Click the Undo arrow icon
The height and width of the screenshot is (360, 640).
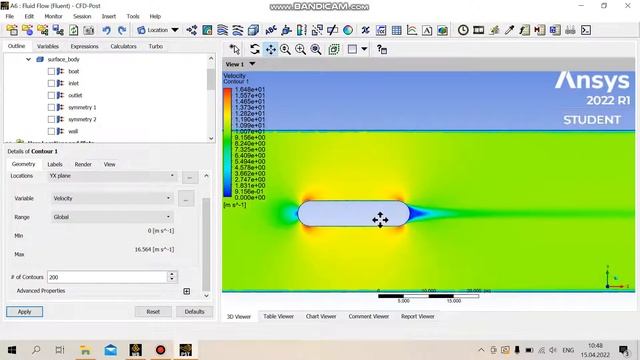tap(107, 30)
